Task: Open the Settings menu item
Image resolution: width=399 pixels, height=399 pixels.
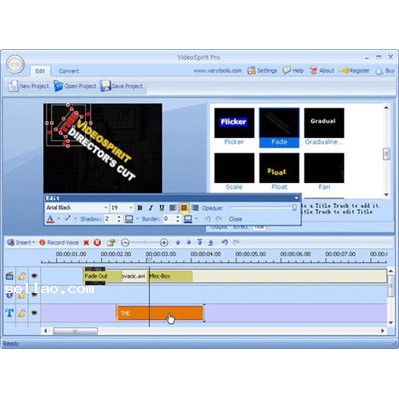Action: coord(262,71)
